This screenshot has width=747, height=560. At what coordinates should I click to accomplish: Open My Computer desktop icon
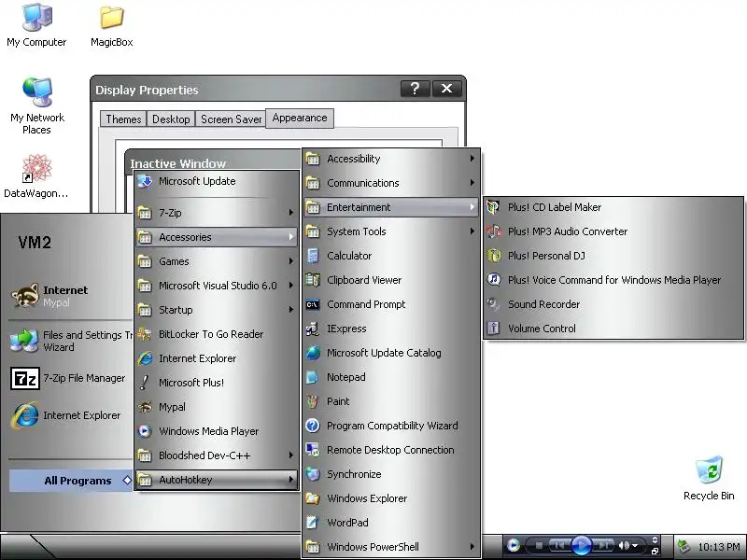tap(36, 25)
